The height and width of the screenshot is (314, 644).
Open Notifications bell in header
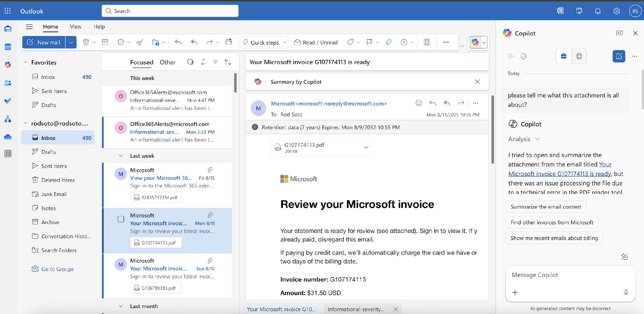tap(598, 11)
